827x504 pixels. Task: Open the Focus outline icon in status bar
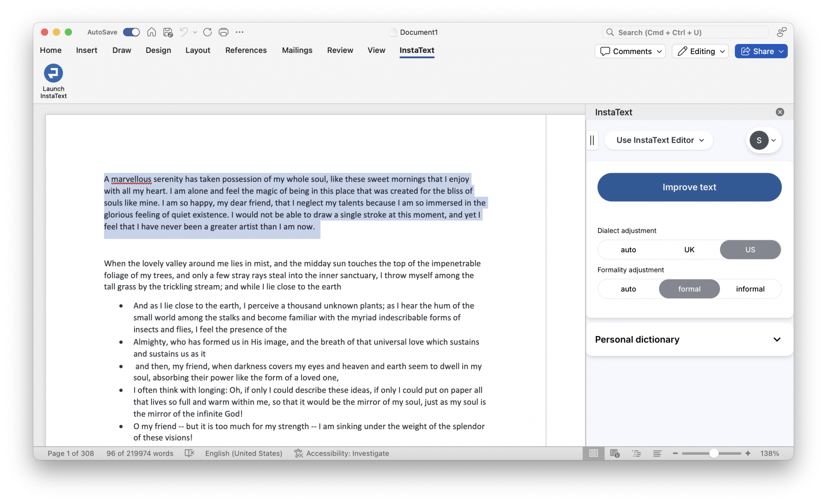click(637, 453)
